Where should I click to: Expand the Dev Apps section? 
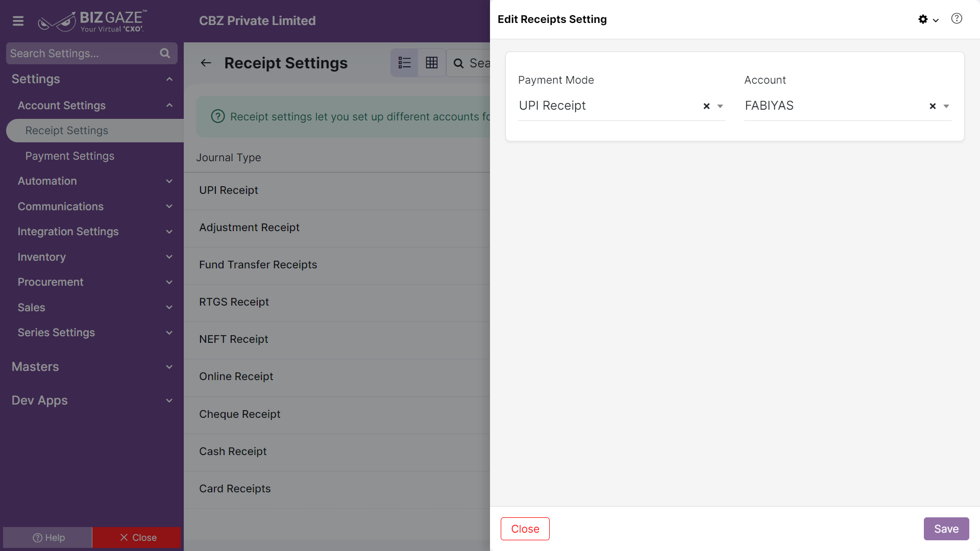click(x=169, y=400)
